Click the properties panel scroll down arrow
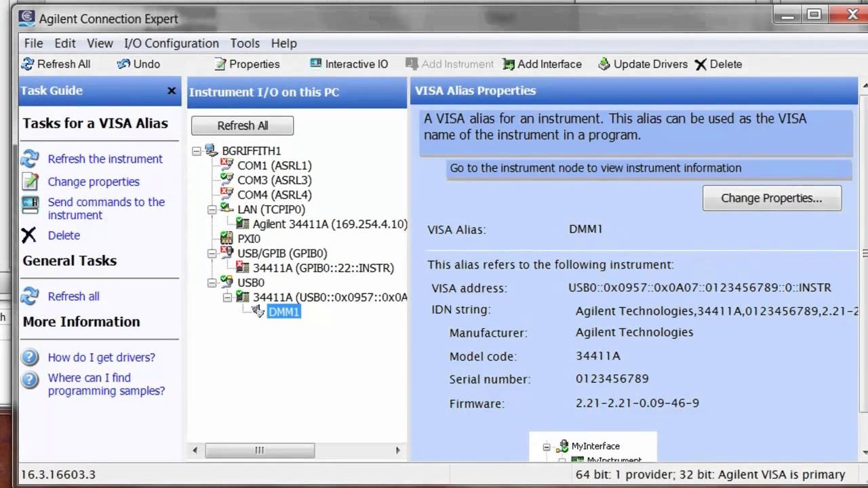868x488 pixels. click(865, 453)
